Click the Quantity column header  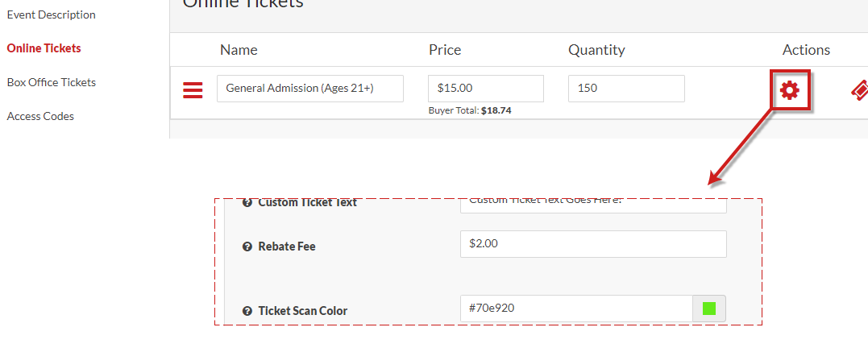tap(596, 50)
